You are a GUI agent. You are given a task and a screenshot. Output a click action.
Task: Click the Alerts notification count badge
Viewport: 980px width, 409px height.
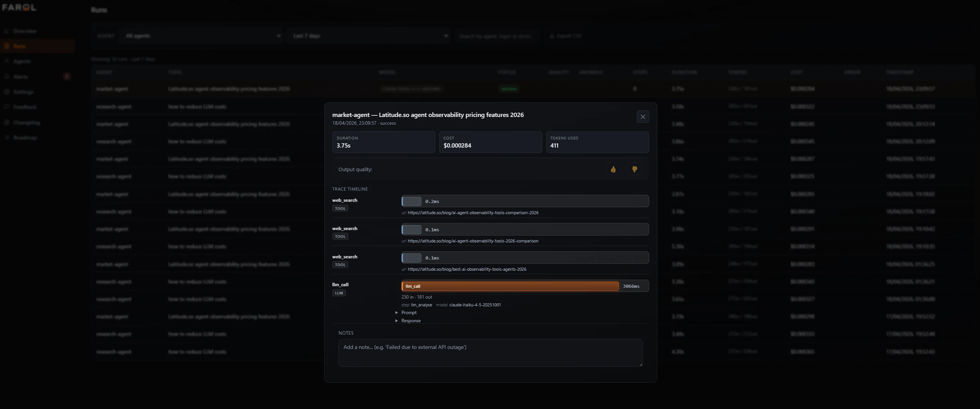click(67, 77)
